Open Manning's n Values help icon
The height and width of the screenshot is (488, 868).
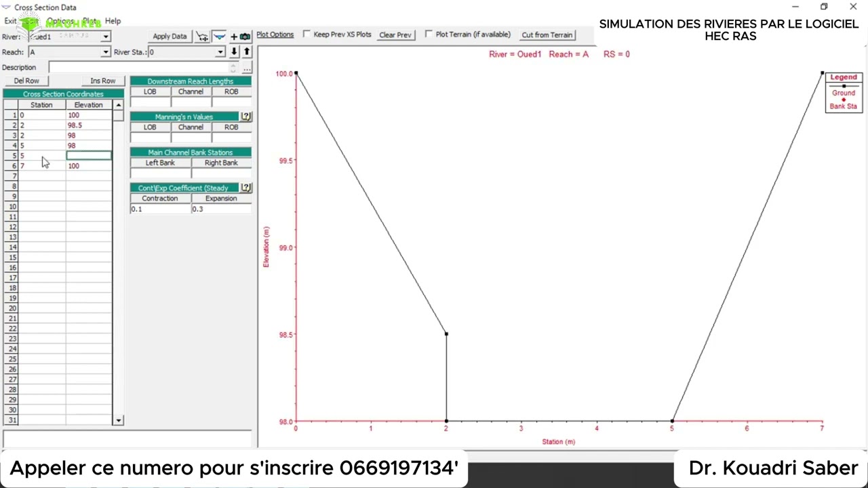pyautogui.click(x=245, y=117)
